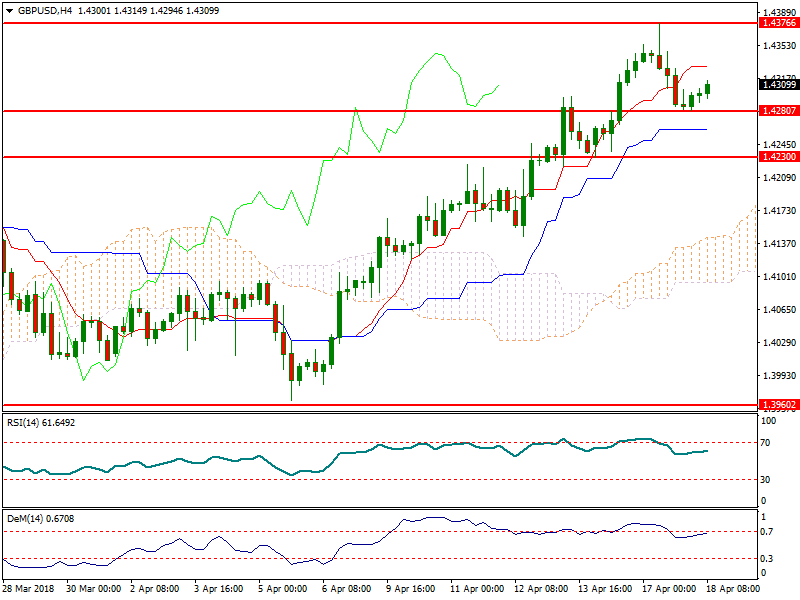800x600 pixels.
Task: Select the DeMarker 0.3 level axis value
Action: point(766,559)
